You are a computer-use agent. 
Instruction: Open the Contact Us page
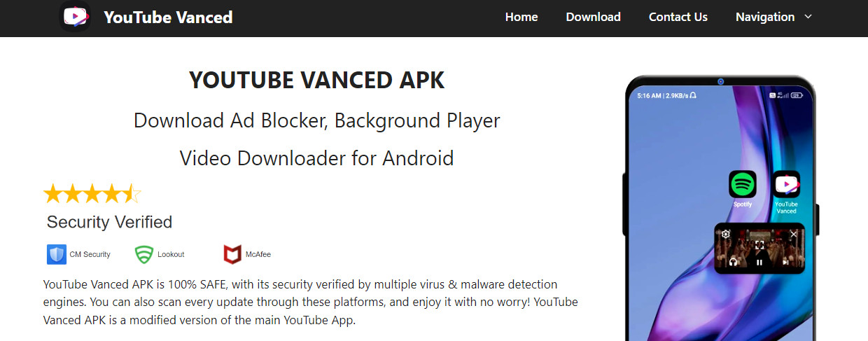coord(678,17)
